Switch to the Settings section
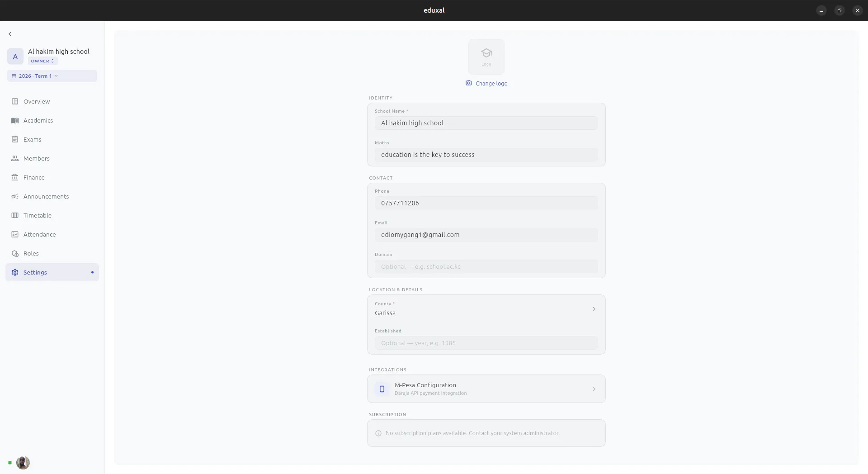The image size is (868, 474). tap(35, 272)
